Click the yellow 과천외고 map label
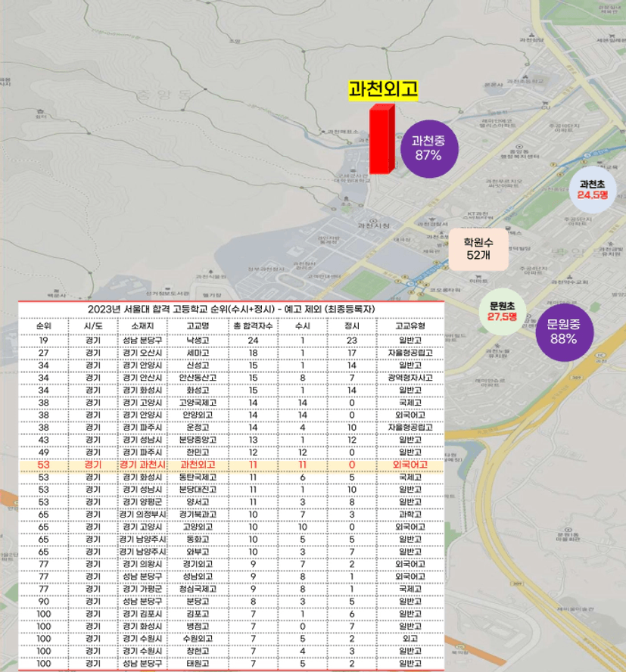This screenshot has width=626, height=672. [383, 90]
